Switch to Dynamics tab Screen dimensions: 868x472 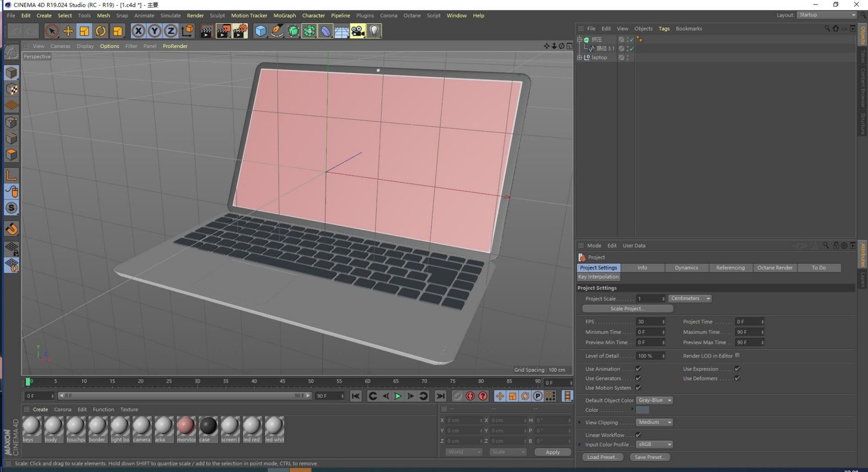click(x=686, y=268)
